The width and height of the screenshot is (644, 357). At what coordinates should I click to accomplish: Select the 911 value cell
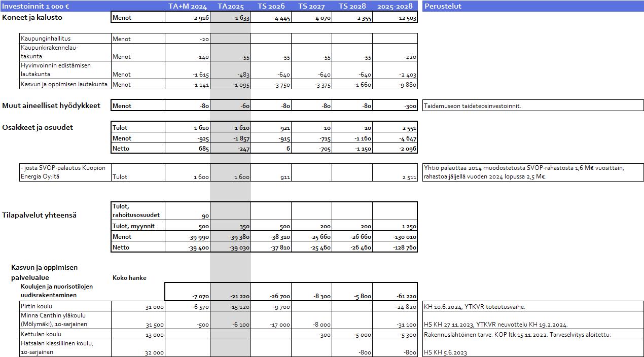coord(271,172)
